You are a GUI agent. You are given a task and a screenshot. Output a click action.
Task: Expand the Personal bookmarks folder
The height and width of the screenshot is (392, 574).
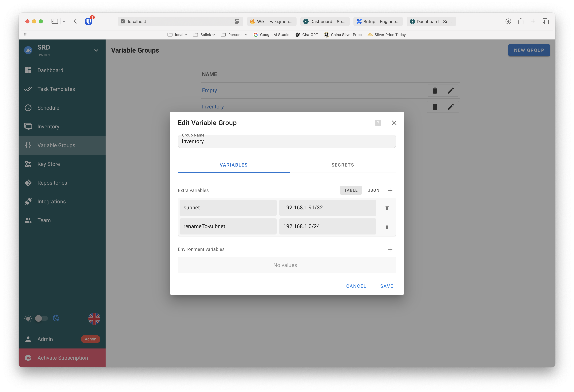pyautogui.click(x=234, y=35)
